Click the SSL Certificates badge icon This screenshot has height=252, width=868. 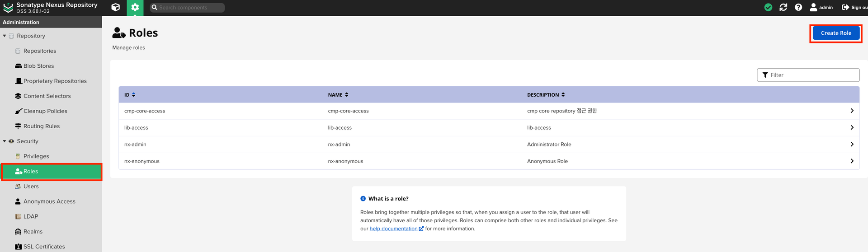pyautogui.click(x=18, y=247)
